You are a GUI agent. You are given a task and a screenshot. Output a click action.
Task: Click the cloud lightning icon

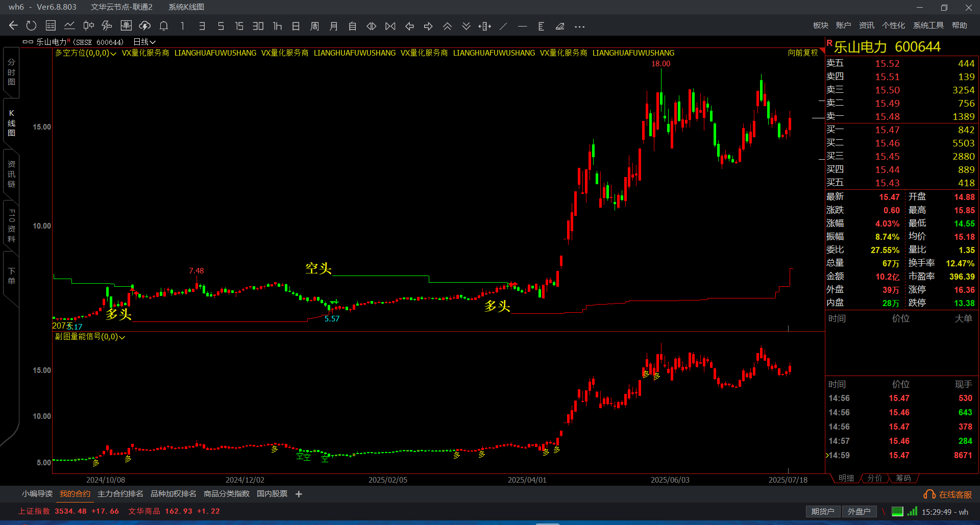pyautogui.click(x=145, y=26)
